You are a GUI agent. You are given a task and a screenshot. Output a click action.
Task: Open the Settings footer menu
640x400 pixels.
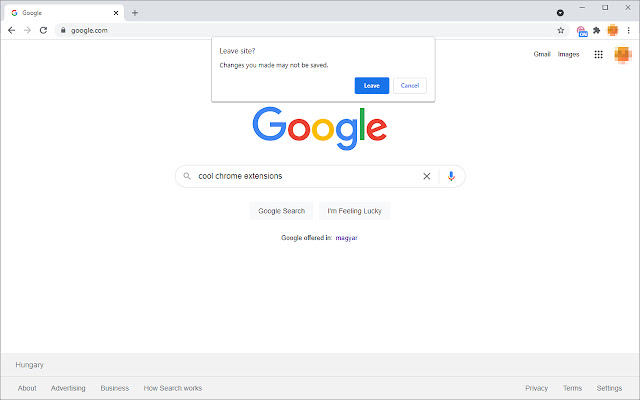(609, 388)
